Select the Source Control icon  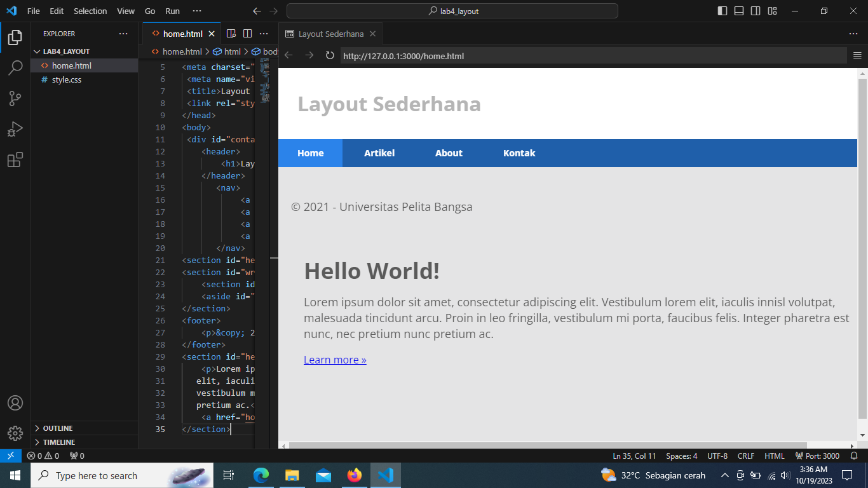coord(15,98)
